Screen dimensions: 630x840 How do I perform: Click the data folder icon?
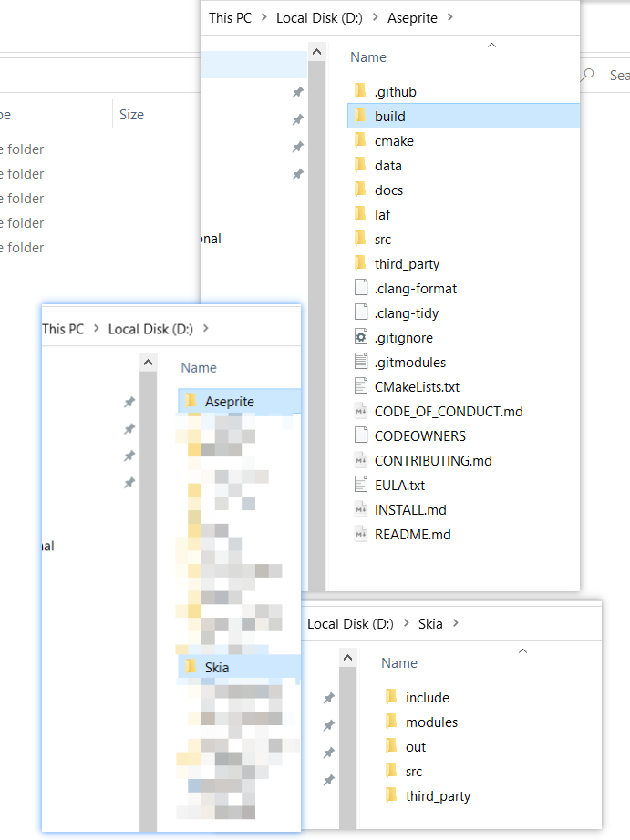point(360,165)
